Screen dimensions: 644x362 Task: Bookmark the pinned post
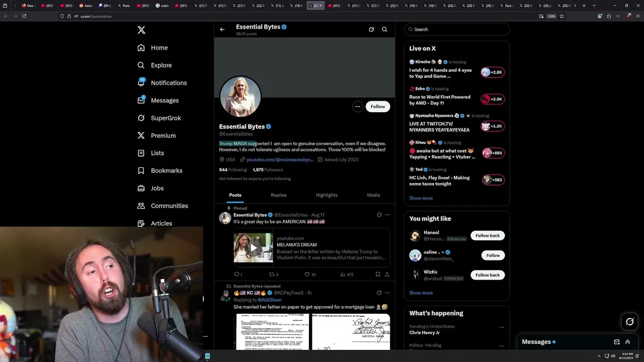click(x=377, y=275)
